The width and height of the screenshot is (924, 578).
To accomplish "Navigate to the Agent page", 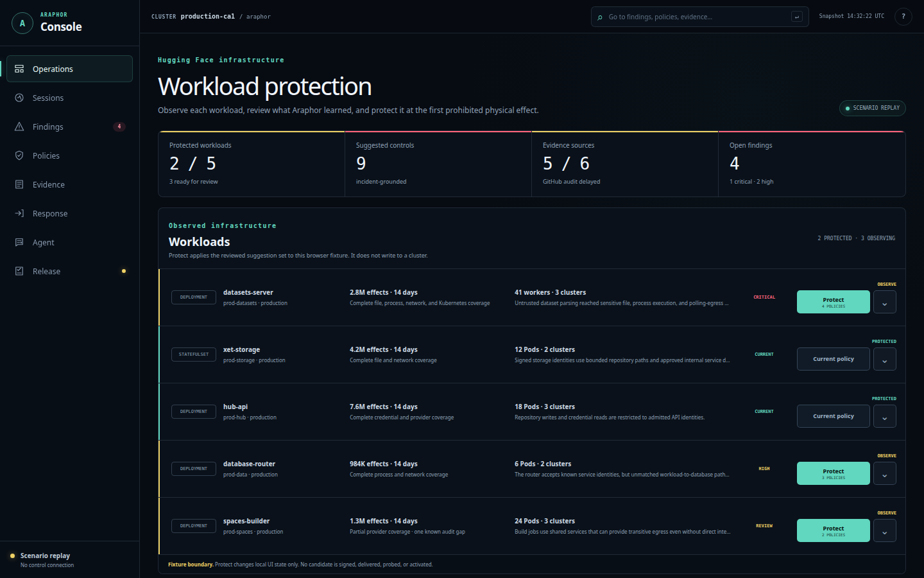I will click(x=69, y=242).
